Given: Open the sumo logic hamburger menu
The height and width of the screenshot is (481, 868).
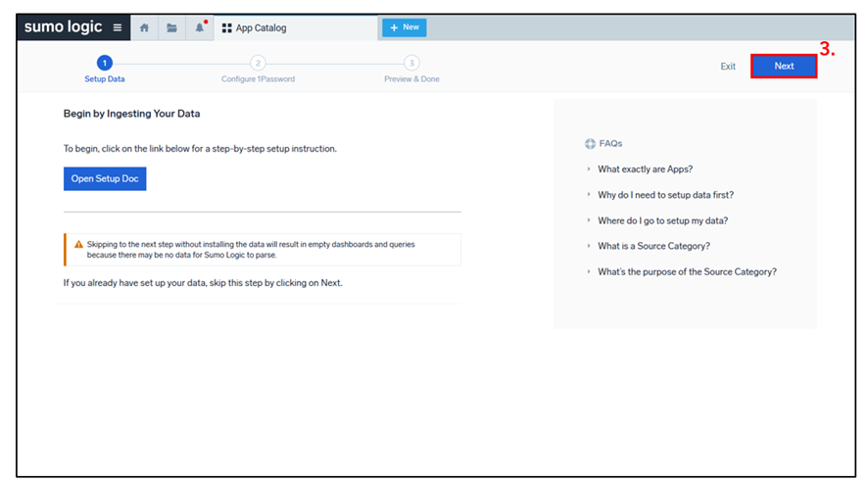Looking at the screenshot, I should 118,27.
